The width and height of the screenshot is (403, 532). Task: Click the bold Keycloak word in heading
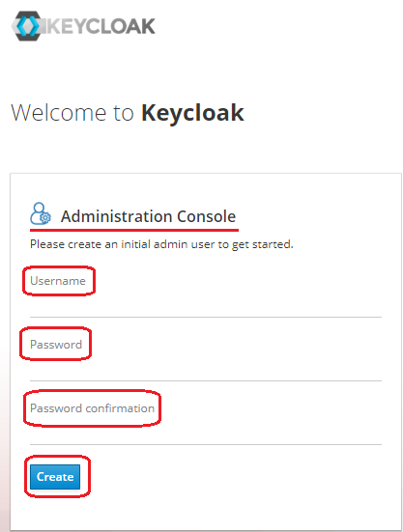[192, 113]
